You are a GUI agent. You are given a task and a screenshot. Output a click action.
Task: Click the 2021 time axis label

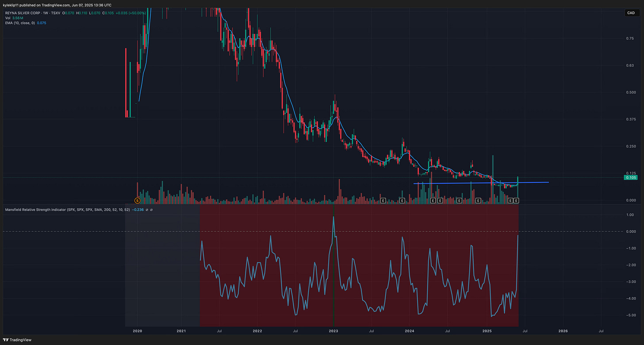(x=181, y=330)
